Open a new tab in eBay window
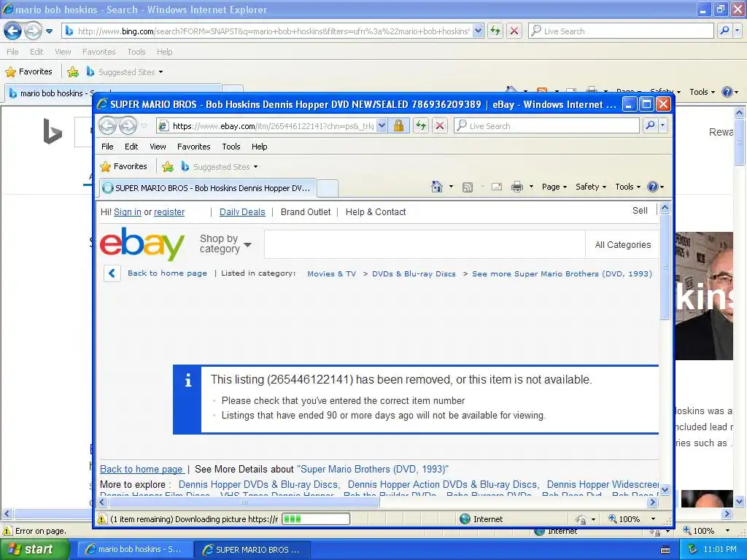Image resolution: width=747 pixels, height=560 pixels. coord(328,188)
